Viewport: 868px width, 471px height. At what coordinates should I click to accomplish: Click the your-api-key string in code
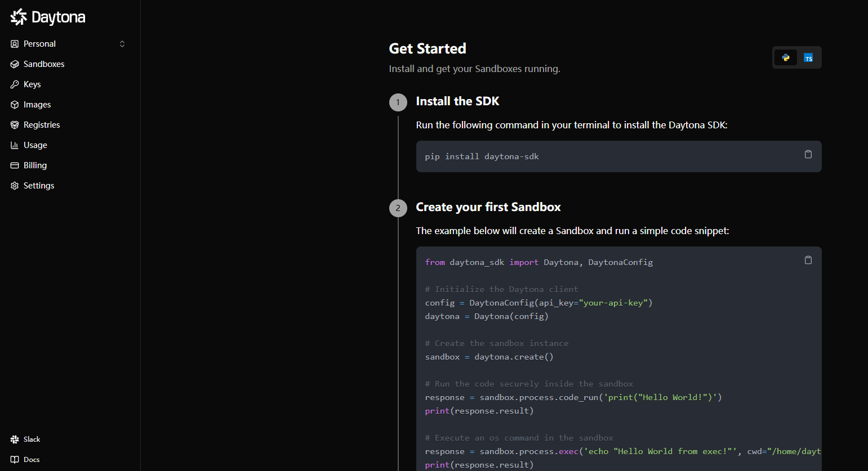point(613,303)
